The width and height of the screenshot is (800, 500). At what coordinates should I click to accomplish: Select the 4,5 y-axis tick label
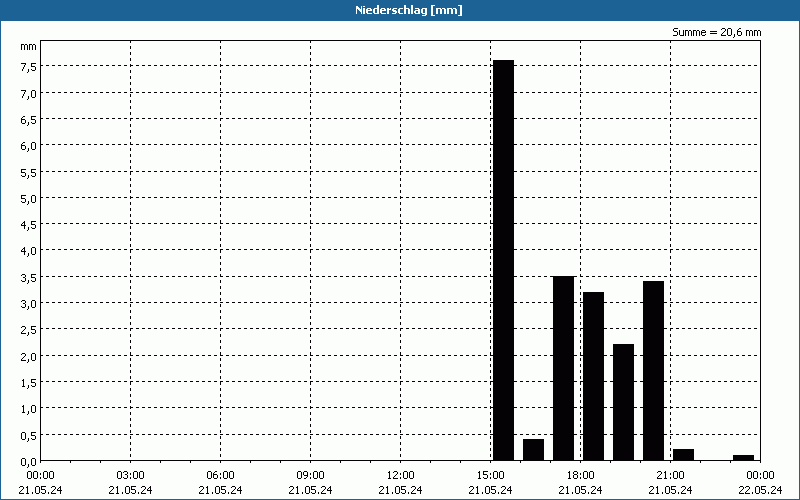28,226
